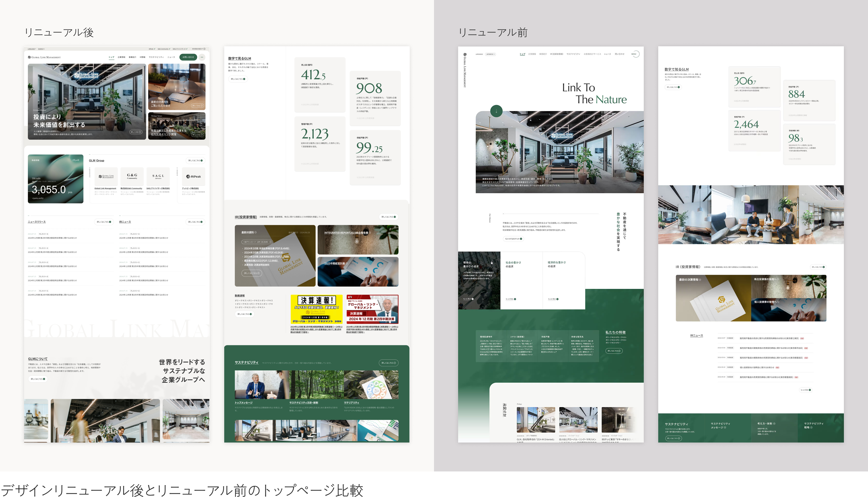This screenshot has width=868, height=497.
Task: Expand the JAPANESE language selector
Action: tap(490, 54)
